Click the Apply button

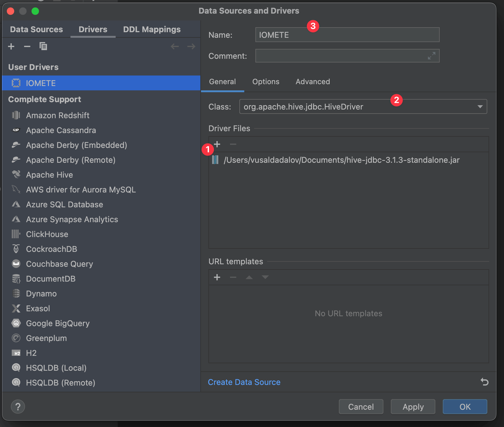pos(413,407)
